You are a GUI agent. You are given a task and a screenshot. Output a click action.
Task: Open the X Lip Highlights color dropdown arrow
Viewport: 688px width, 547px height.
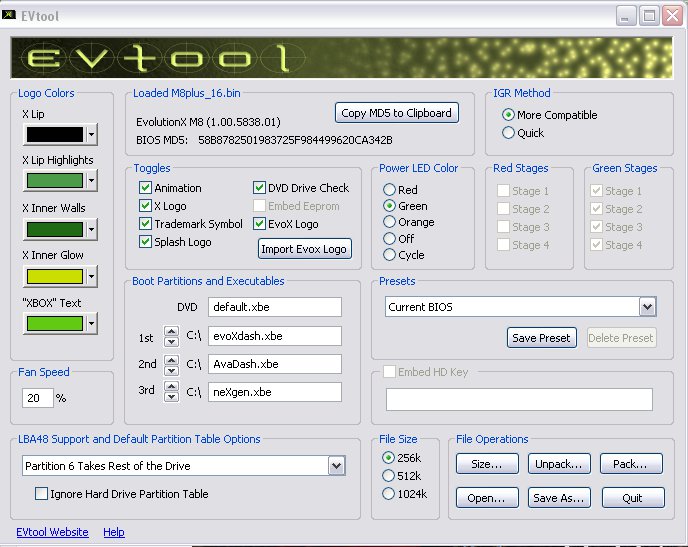click(91, 180)
